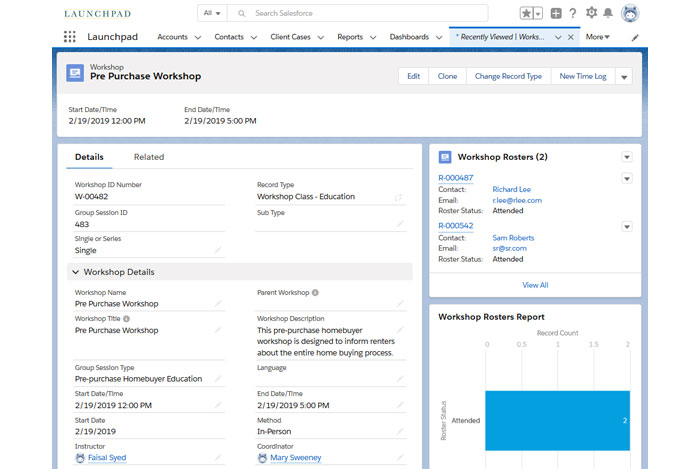Screen dimensions: 700x469
Task: Expand the Dashboards tab dropdown chevron
Action: coord(439,37)
